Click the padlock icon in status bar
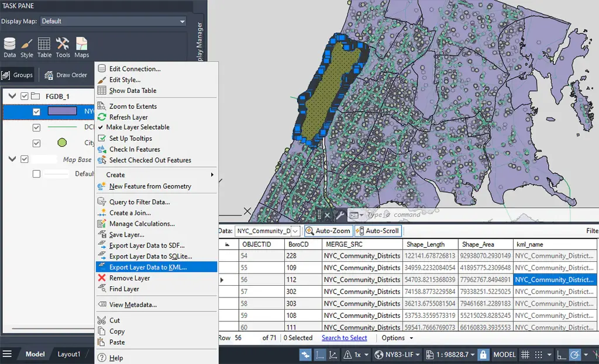 483,355
